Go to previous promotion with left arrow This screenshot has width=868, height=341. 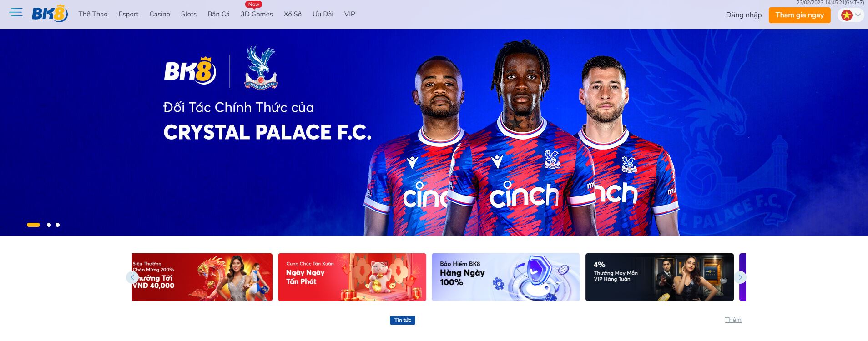click(132, 277)
